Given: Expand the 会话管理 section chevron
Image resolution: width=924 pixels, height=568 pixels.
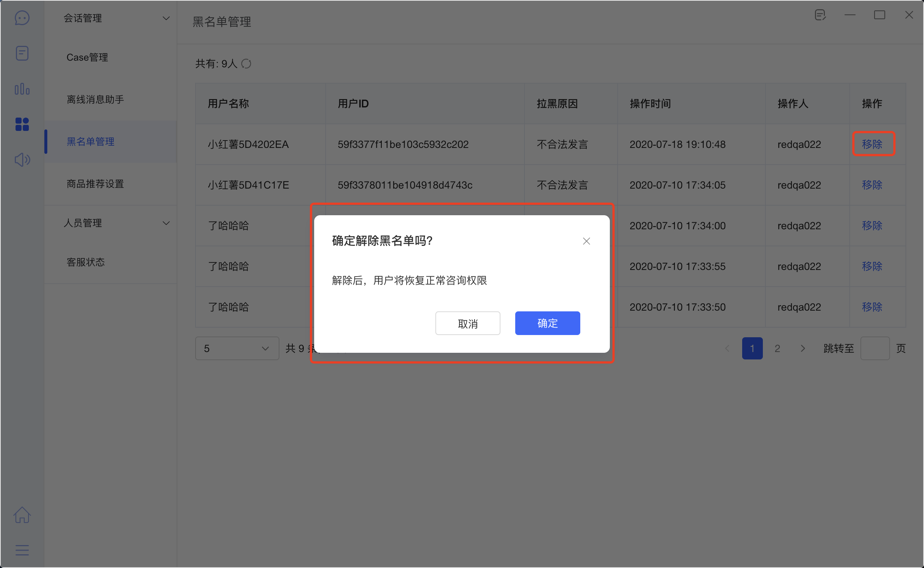Looking at the screenshot, I should point(166,18).
